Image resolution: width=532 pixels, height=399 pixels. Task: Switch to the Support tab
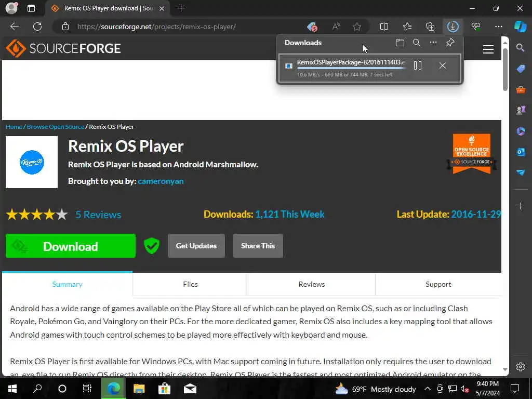(438, 284)
